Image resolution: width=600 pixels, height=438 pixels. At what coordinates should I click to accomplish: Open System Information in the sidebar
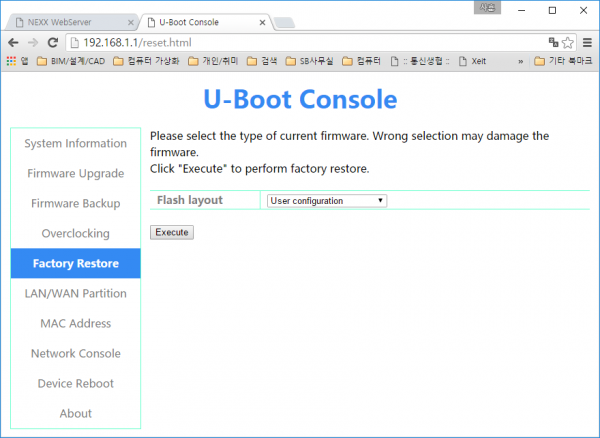pos(75,143)
